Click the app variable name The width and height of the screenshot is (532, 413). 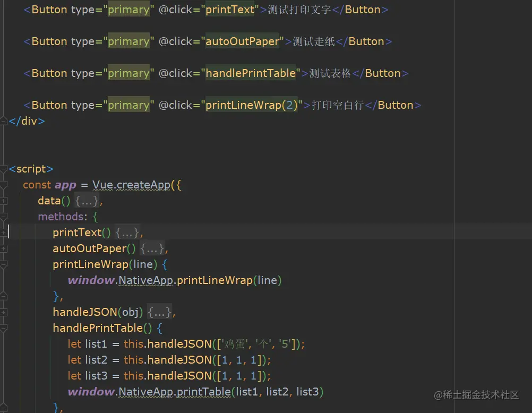click(65, 185)
